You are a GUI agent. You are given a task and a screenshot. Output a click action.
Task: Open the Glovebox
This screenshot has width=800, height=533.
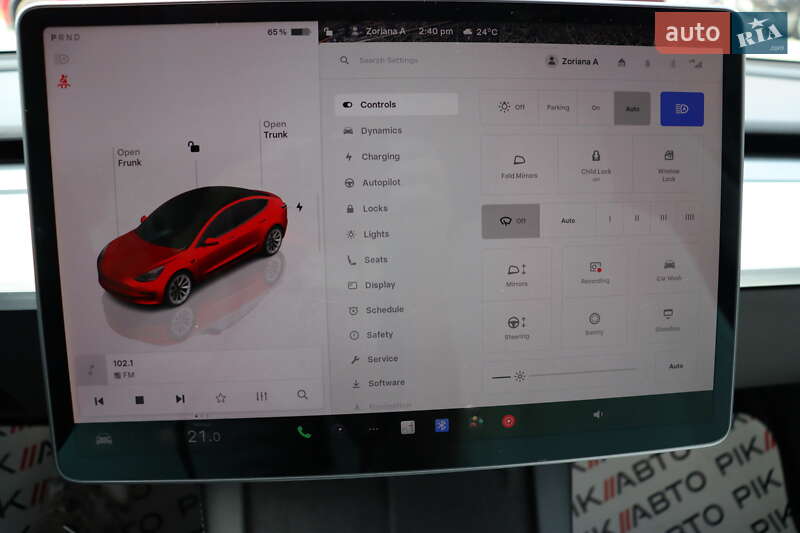click(668, 319)
